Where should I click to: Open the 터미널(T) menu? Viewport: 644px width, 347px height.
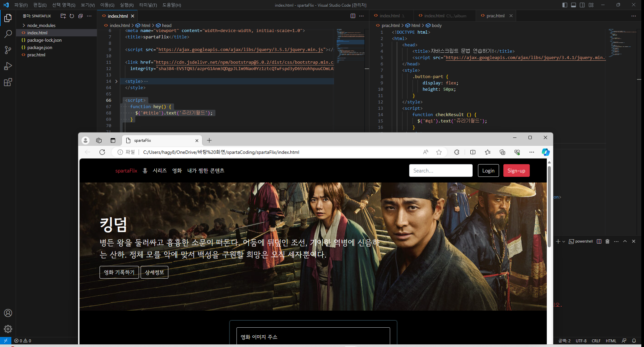pyautogui.click(x=148, y=5)
